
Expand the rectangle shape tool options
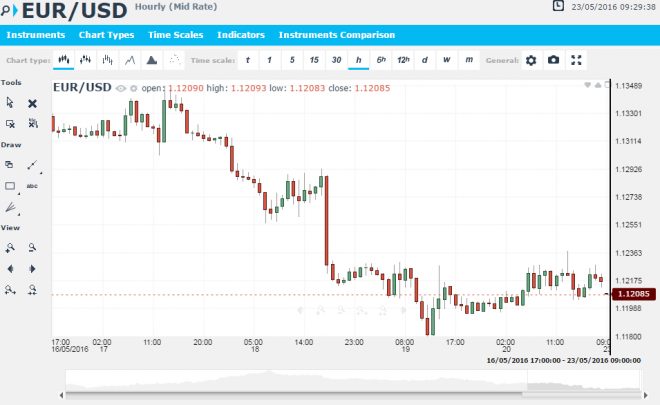coord(10,185)
